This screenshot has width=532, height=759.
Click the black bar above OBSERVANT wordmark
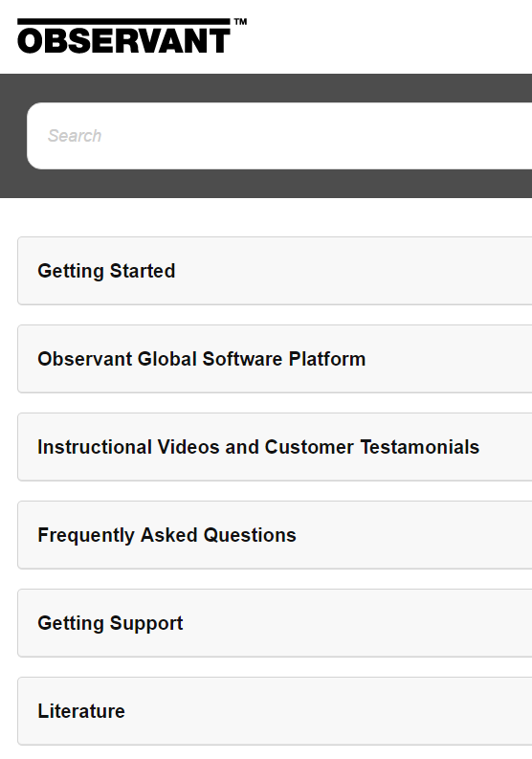point(123,21)
